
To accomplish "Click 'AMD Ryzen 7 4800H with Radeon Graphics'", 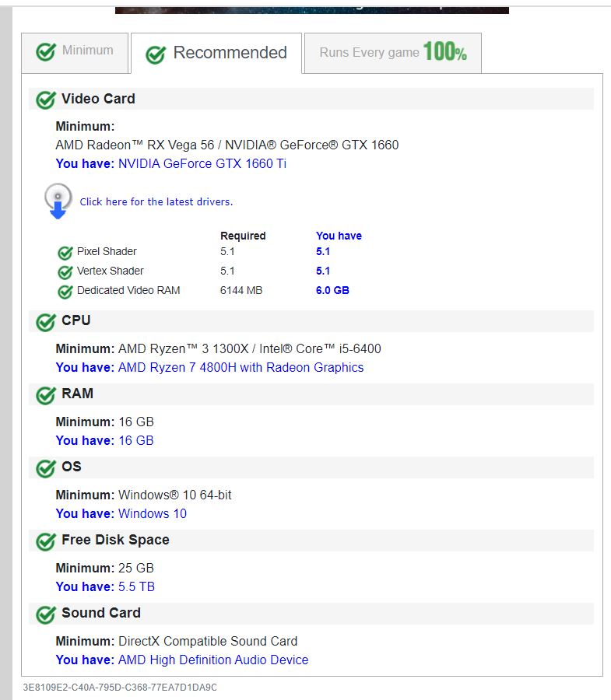I will (x=241, y=367).
